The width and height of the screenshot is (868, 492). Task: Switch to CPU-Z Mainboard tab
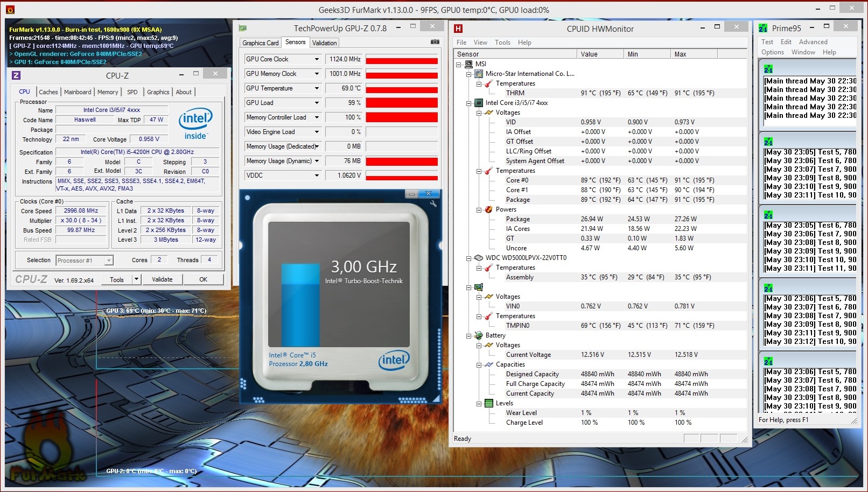pyautogui.click(x=78, y=92)
